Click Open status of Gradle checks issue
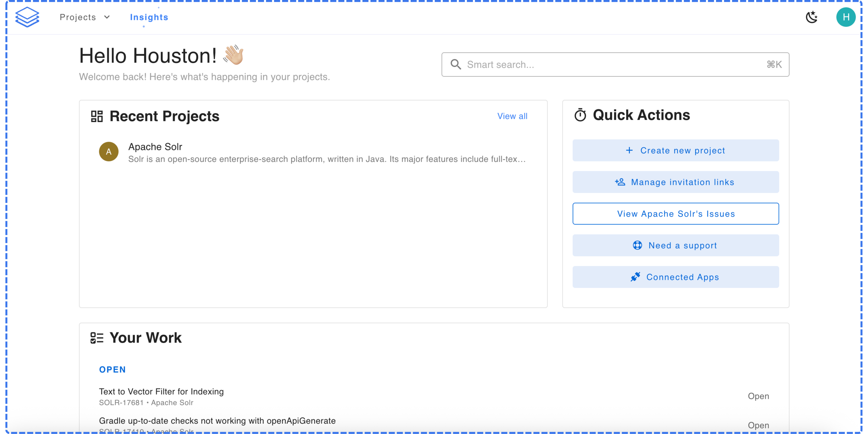 (x=758, y=425)
